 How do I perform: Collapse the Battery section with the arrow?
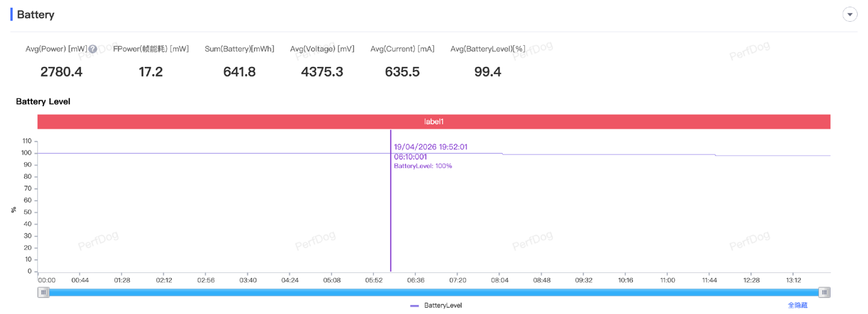coord(849,14)
